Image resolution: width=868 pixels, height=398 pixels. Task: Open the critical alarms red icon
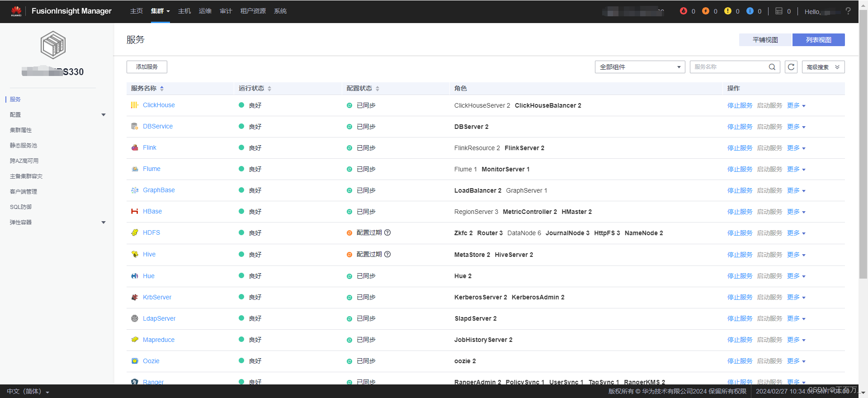[x=683, y=11]
